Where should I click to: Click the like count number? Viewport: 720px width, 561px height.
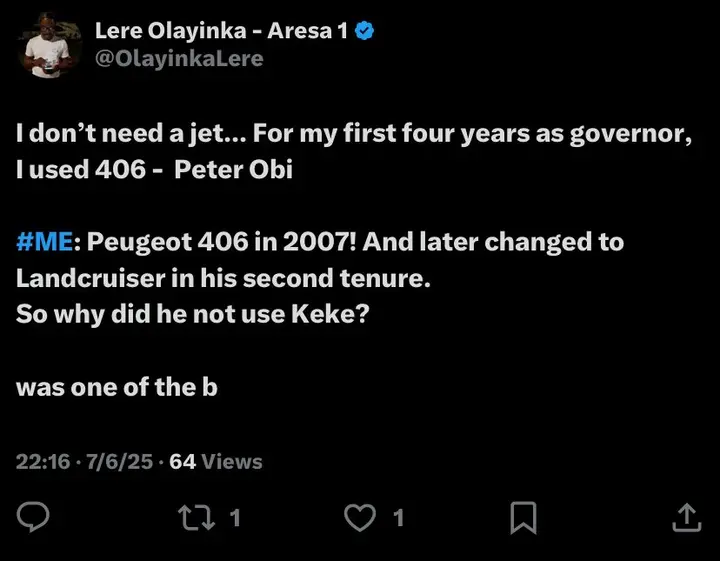[x=398, y=517]
